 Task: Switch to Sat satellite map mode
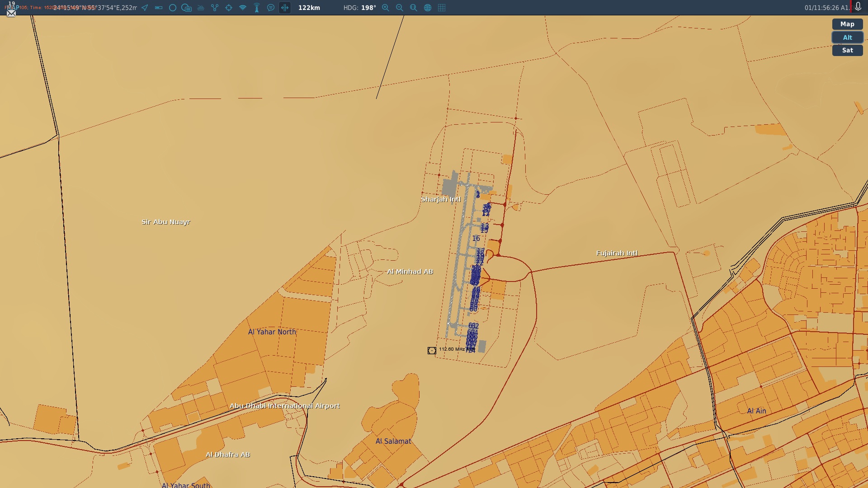click(847, 51)
